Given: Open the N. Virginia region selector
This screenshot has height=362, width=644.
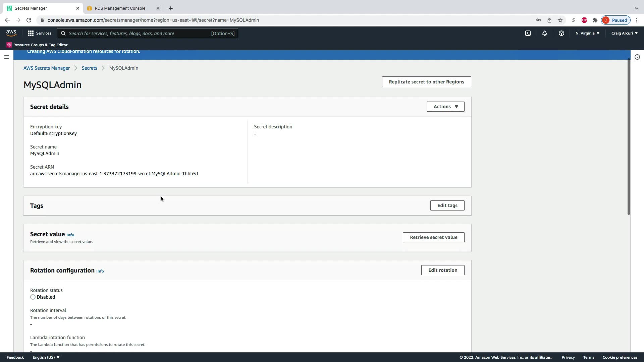Looking at the screenshot, I should click(x=587, y=33).
